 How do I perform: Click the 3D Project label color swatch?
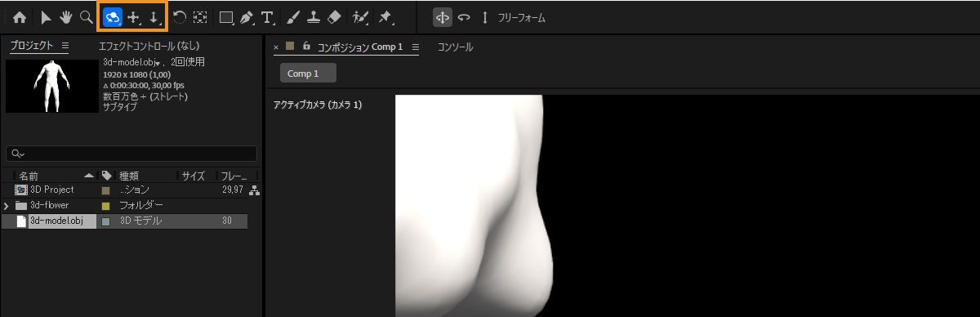[x=105, y=190]
